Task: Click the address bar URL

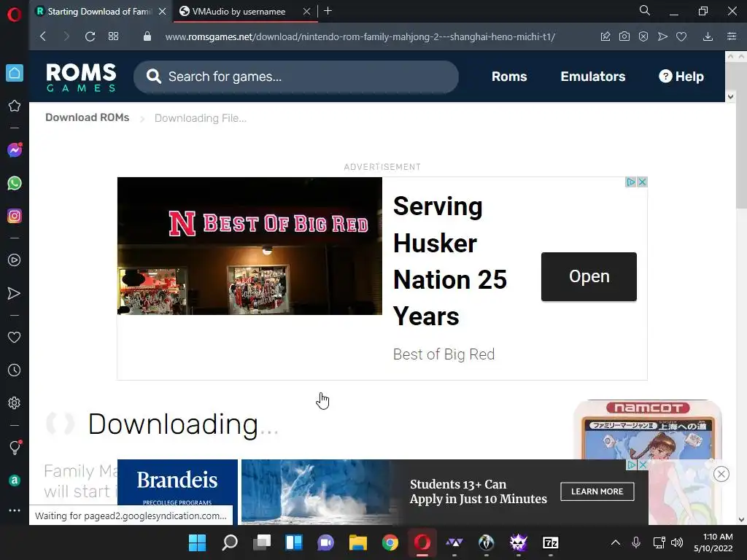Action: pyautogui.click(x=360, y=36)
